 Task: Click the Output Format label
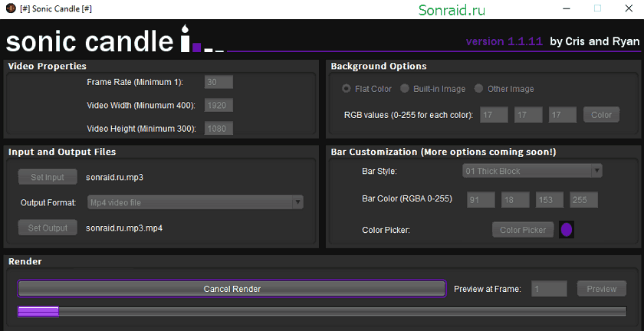(x=48, y=203)
